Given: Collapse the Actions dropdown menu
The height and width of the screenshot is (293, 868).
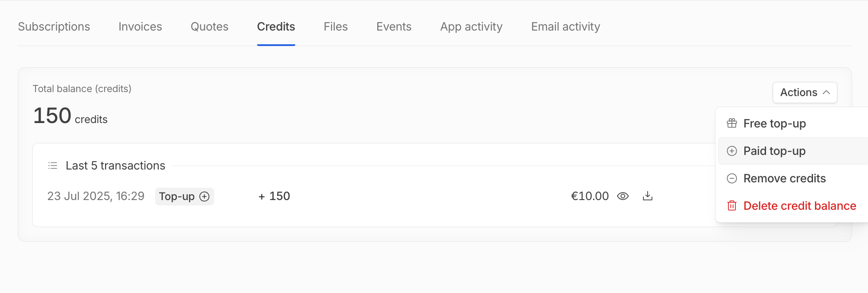Looking at the screenshot, I should click(x=805, y=93).
